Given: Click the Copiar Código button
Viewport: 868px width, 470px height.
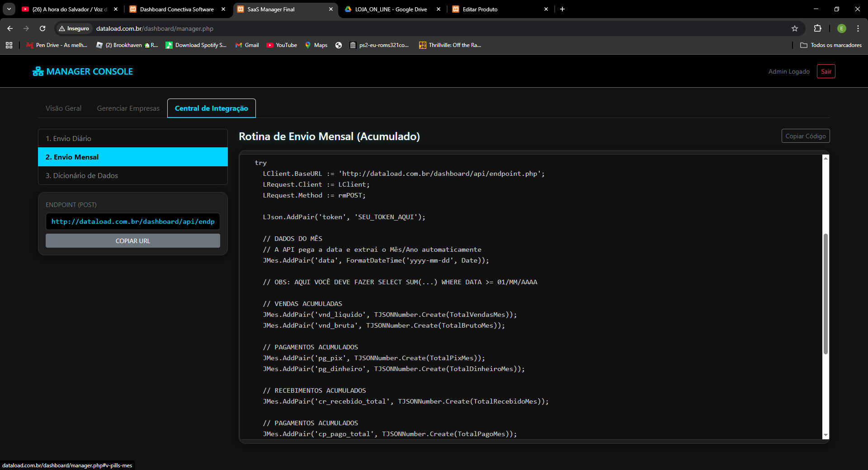Looking at the screenshot, I should click(805, 136).
